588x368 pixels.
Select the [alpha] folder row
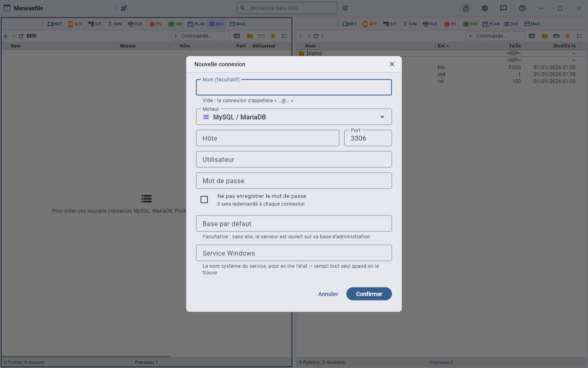441,53
